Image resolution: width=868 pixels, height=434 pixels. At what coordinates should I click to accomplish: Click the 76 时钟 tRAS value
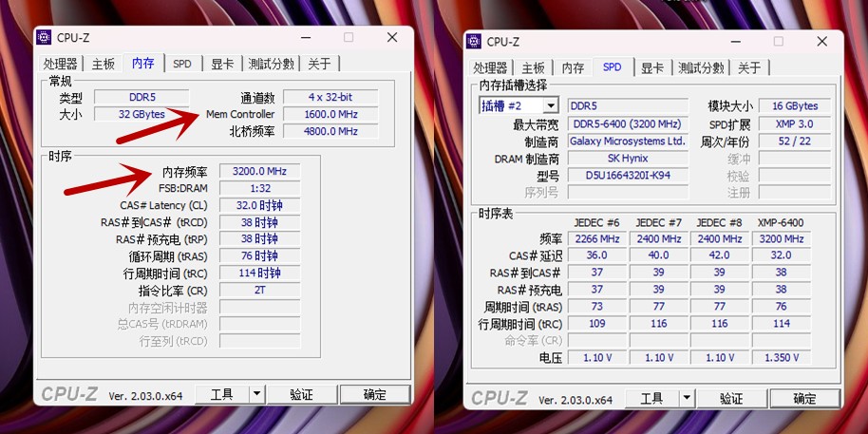pos(259,255)
